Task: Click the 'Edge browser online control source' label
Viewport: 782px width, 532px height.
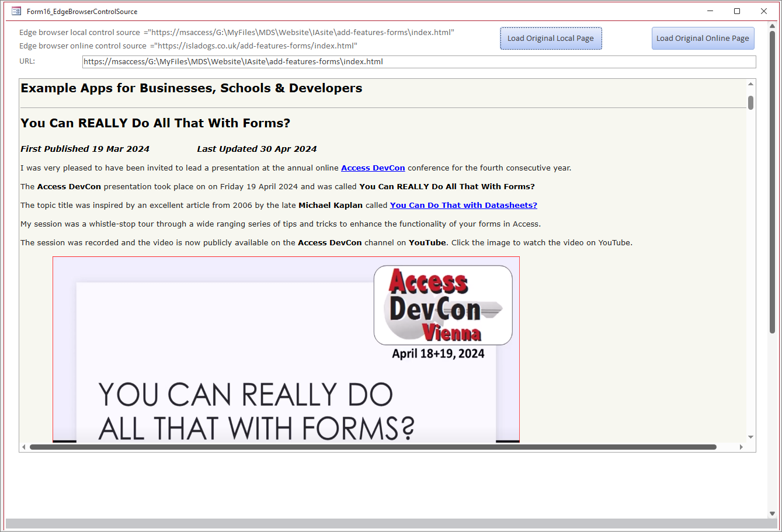Action: [83, 46]
